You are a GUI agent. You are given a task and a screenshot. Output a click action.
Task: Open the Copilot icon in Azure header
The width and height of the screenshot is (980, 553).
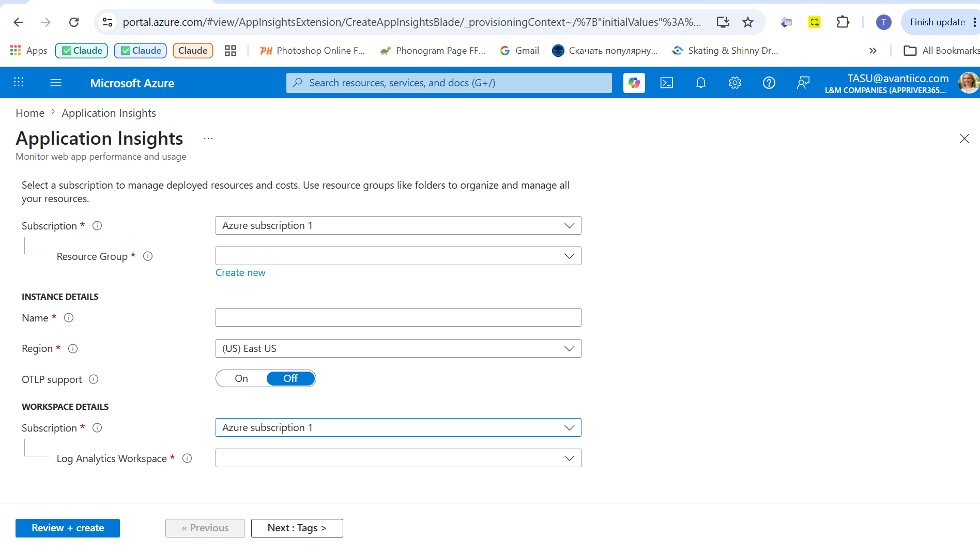(634, 83)
